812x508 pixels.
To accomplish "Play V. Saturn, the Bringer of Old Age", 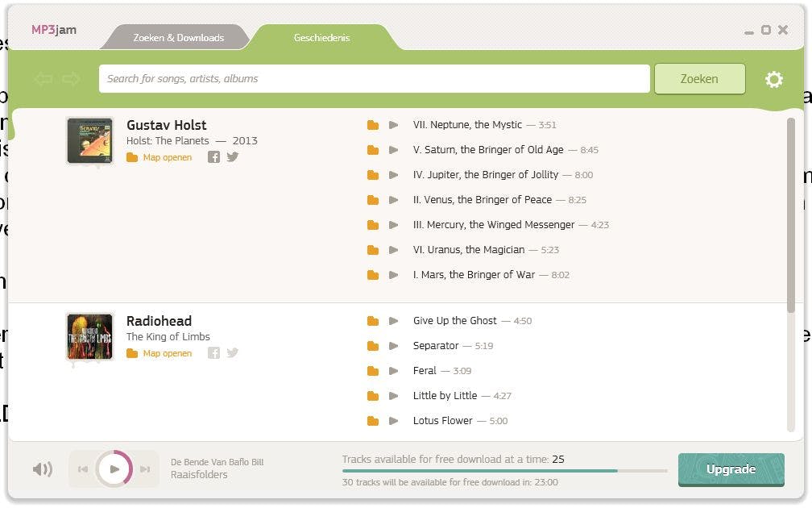I will pyautogui.click(x=393, y=150).
